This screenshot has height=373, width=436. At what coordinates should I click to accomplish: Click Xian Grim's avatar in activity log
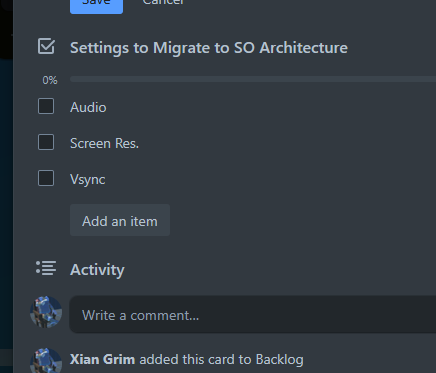point(46,361)
